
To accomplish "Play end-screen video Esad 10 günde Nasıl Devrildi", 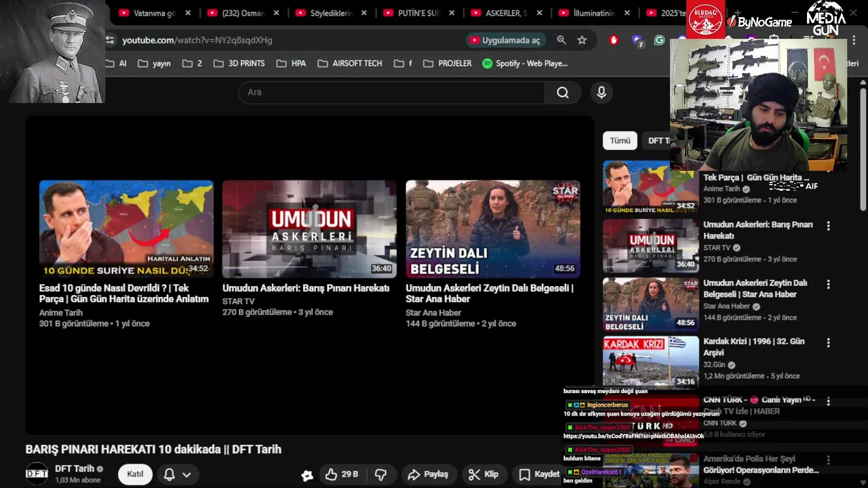I will pos(126,229).
